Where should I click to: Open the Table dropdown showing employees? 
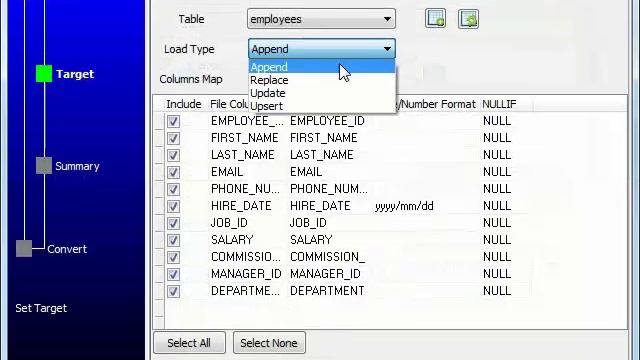(x=321, y=19)
